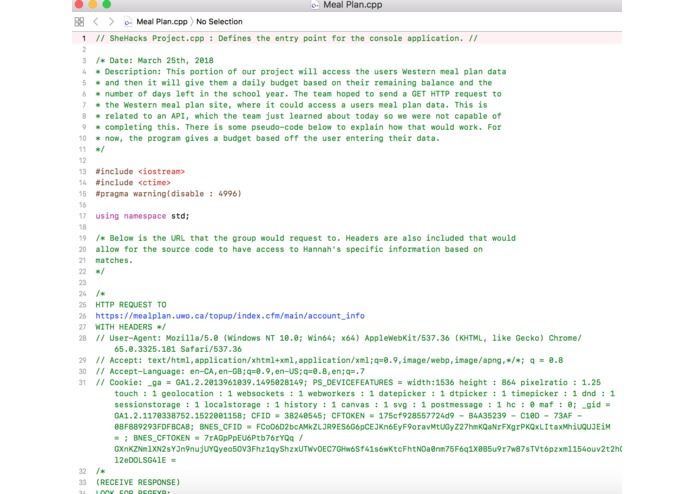Click line number 1 in gutter
This screenshot has width=695, height=494.
(83, 39)
